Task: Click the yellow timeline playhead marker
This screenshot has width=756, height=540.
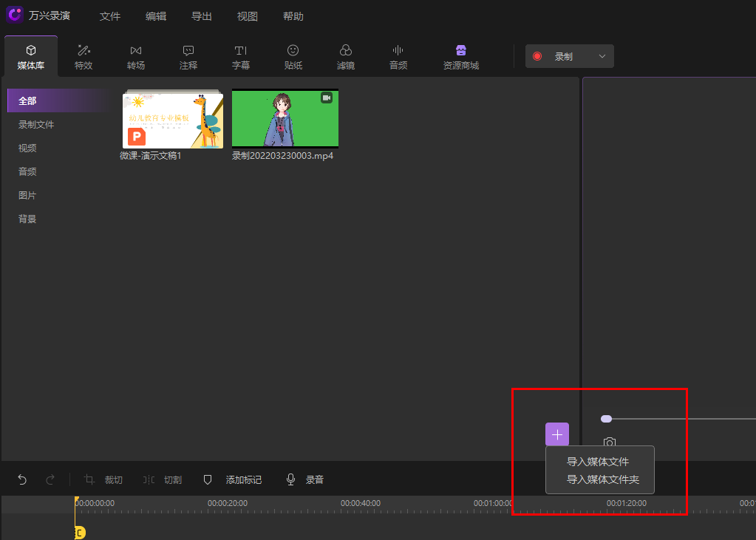Action: click(x=79, y=533)
